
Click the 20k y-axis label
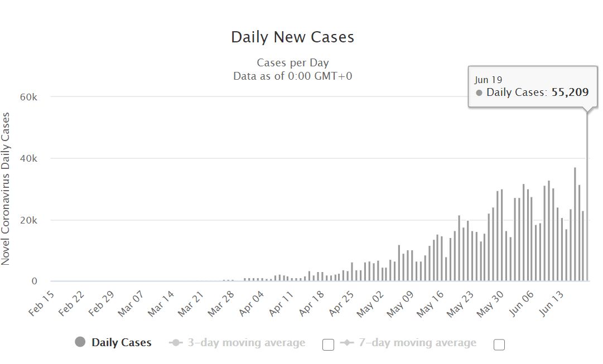pyautogui.click(x=29, y=220)
